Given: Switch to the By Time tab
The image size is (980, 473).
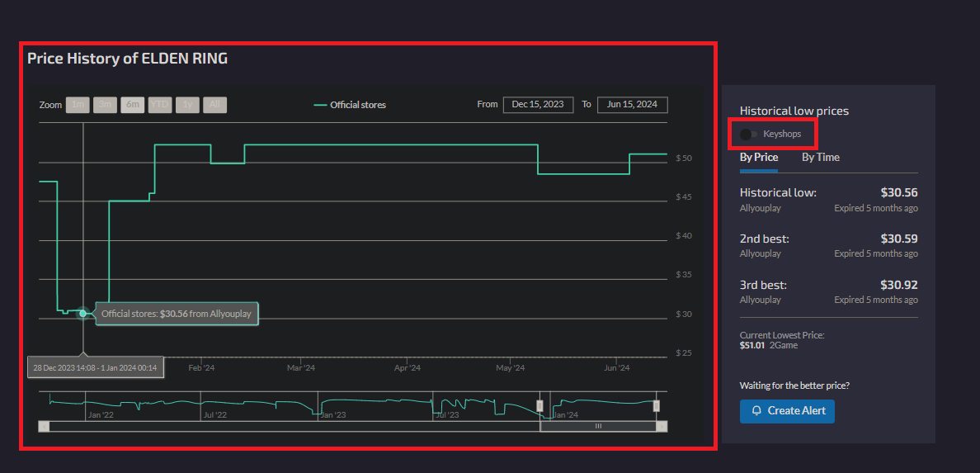Looking at the screenshot, I should 821,157.
